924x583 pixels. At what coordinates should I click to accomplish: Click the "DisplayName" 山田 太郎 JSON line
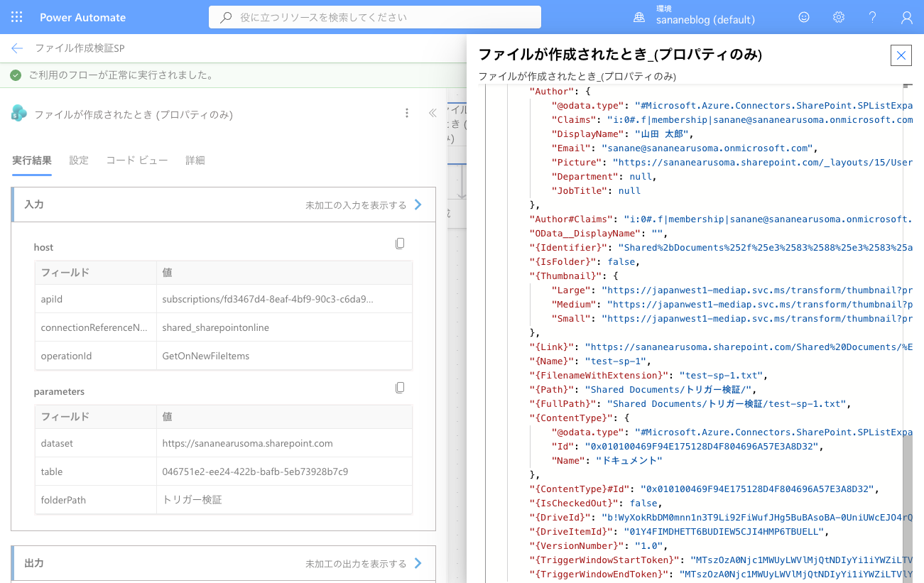point(621,134)
